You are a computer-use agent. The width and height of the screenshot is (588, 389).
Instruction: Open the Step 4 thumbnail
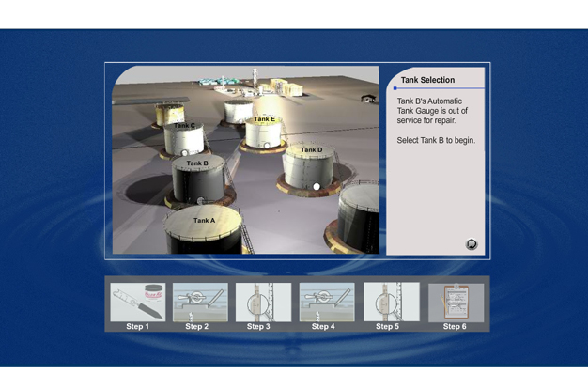coord(327,302)
